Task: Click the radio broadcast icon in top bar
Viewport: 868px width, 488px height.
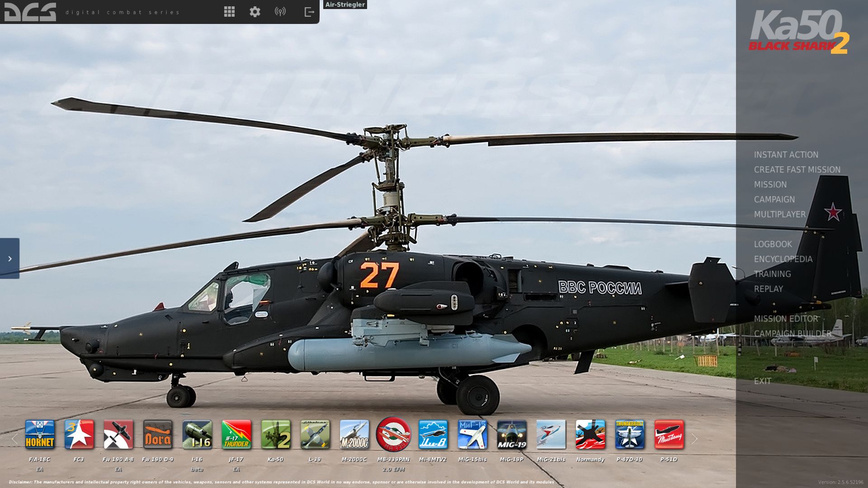Action: [280, 12]
